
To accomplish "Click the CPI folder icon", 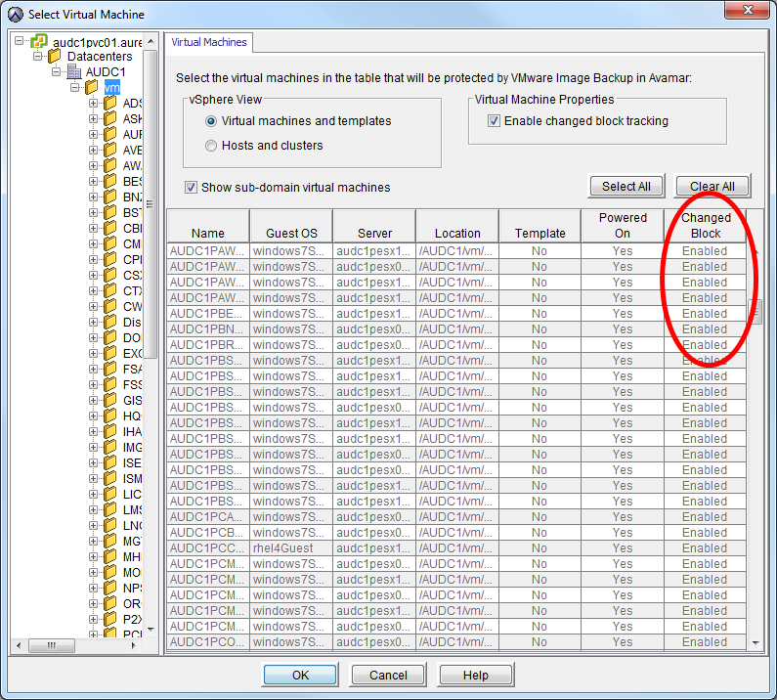I will pyautogui.click(x=110, y=260).
